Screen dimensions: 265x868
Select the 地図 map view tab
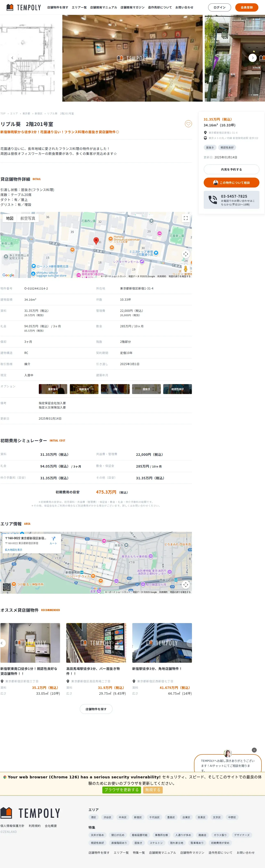pos(10,218)
